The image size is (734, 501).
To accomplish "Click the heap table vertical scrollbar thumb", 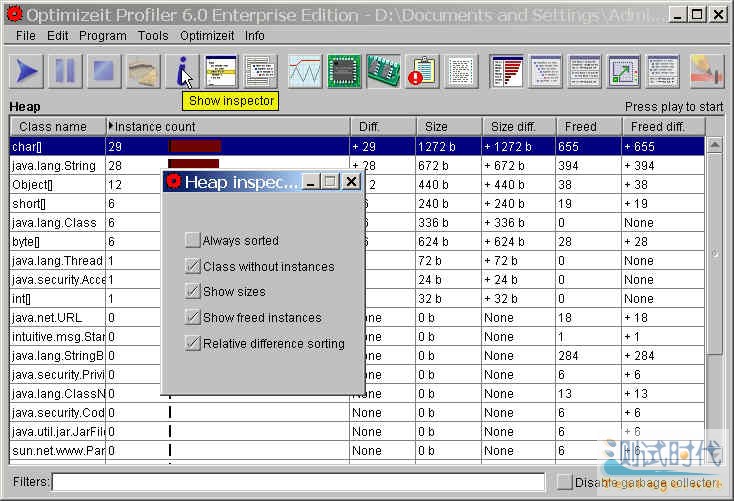I will (714, 254).
